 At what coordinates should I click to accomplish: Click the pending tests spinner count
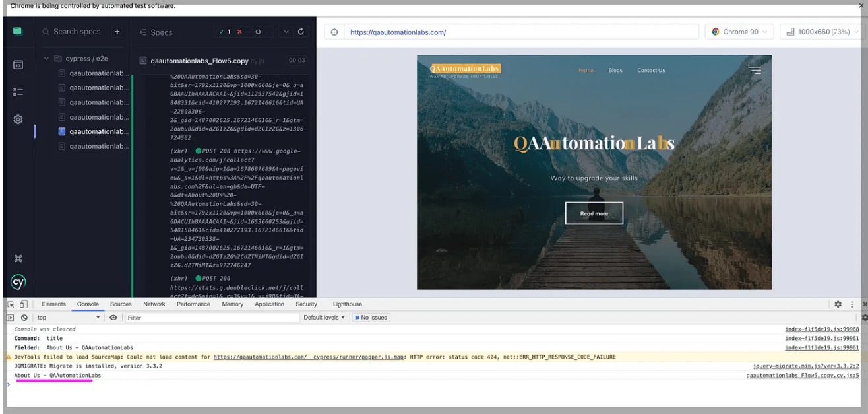click(262, 32)
